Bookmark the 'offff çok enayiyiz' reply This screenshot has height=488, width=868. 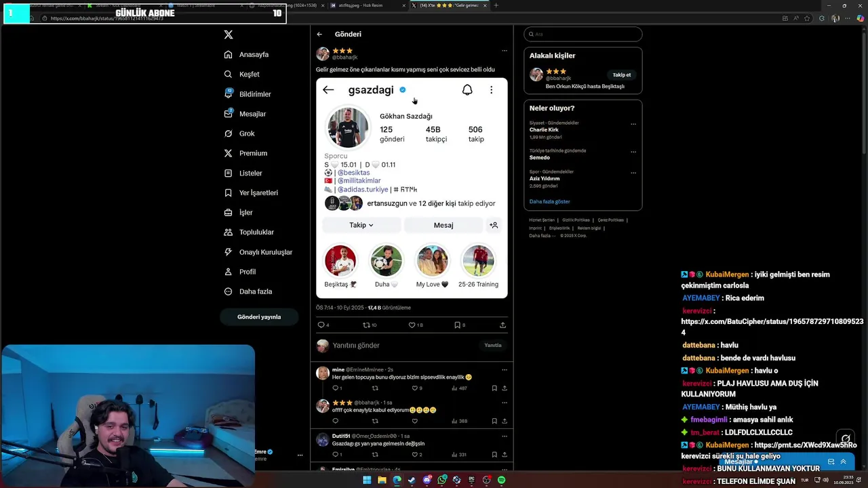click(494, 421)
